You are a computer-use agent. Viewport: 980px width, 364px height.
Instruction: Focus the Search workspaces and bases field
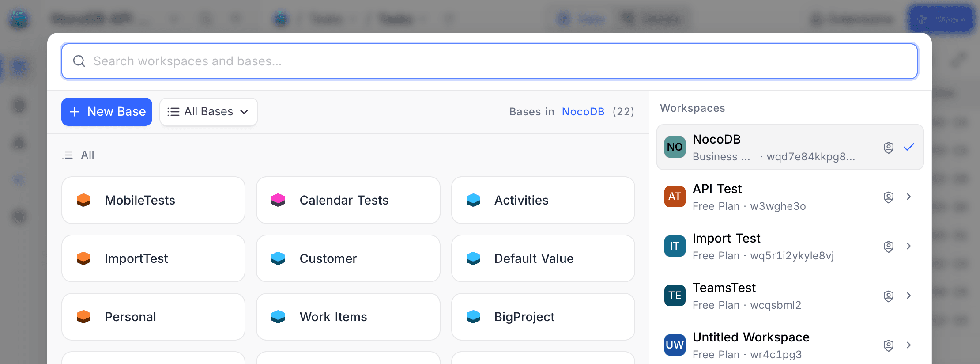click(x=489, y=61)
